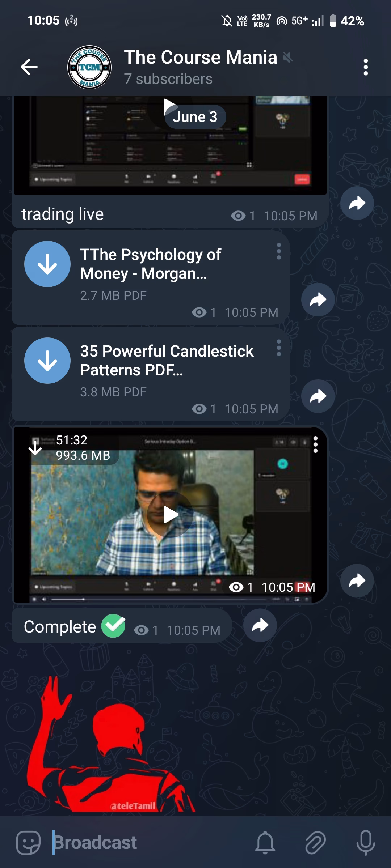
Task: Focus the Broadcast message input field
Action: tap(145, 842)
